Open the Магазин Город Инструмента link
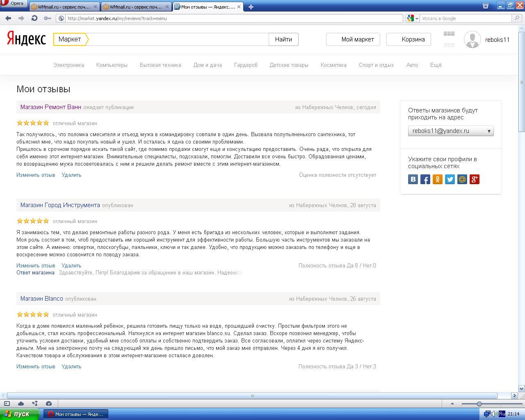 click(x=60, y=205)
